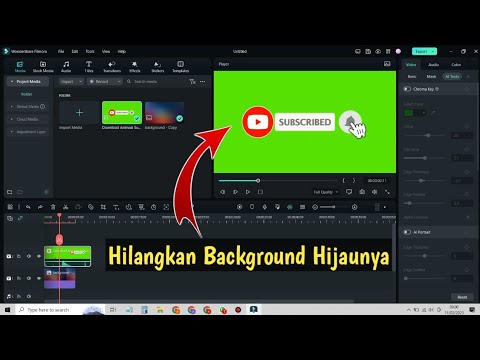Image resolution: width=480 pixels, height=360 pixels.
Task: Lock the audio track
Action: tap(19, 296)
